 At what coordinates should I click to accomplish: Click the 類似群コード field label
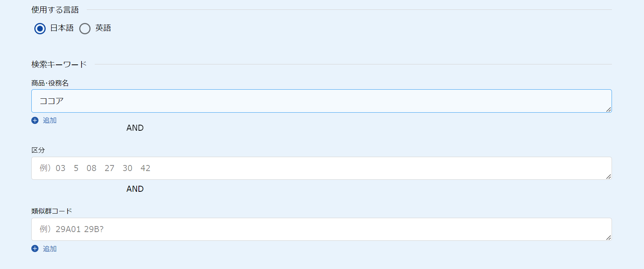(52, 211)
